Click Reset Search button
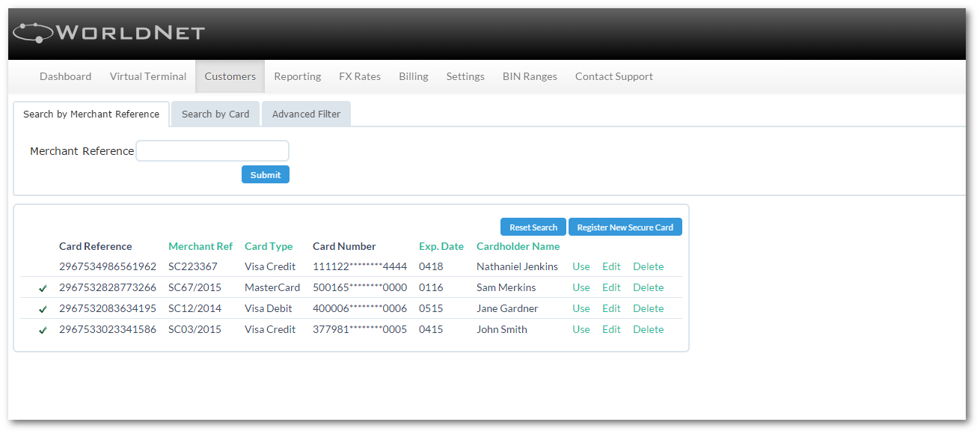 pyautogui.click(x=533, y=227)
